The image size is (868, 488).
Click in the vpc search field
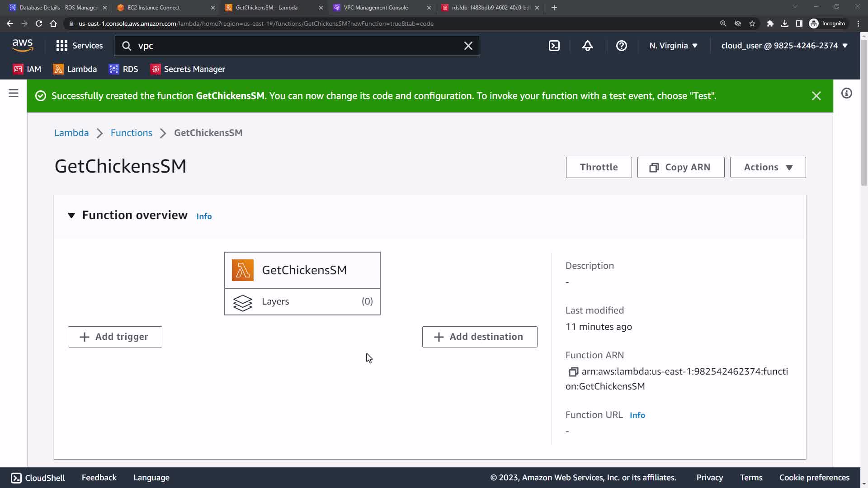[x=294, y=46]
